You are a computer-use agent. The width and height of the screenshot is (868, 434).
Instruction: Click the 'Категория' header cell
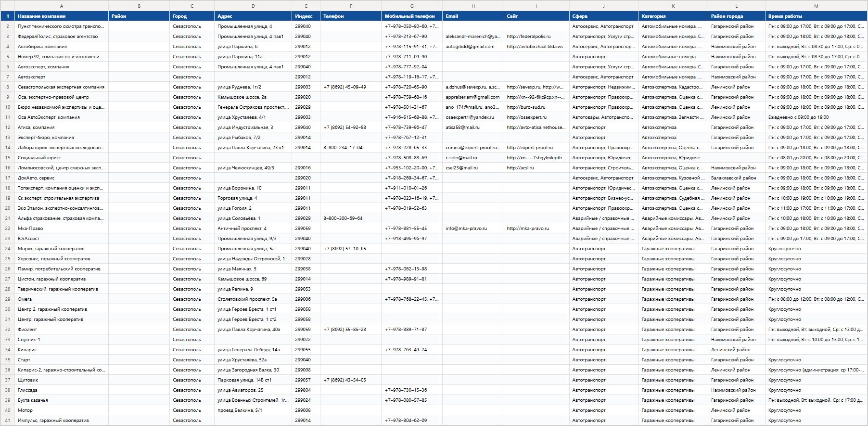[673, 16]
